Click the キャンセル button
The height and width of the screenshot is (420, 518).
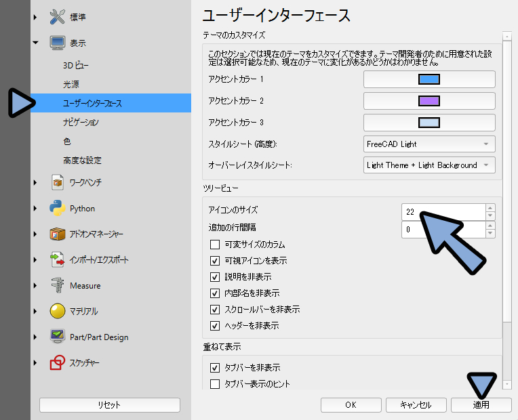[x=416, y=405]
